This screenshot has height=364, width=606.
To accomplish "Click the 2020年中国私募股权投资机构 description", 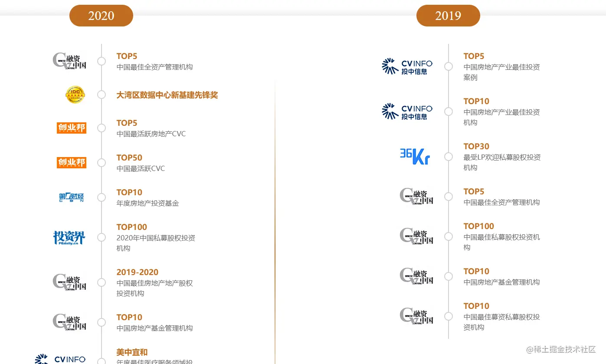I will point(156,243).
